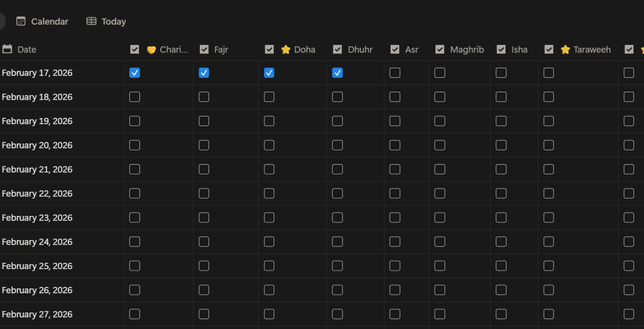Check Asr for February 17, 2026

click(x=395, y=73)
